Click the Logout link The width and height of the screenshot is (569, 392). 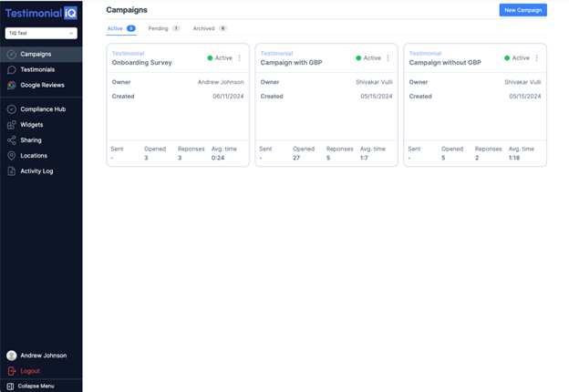click(30, 371)
